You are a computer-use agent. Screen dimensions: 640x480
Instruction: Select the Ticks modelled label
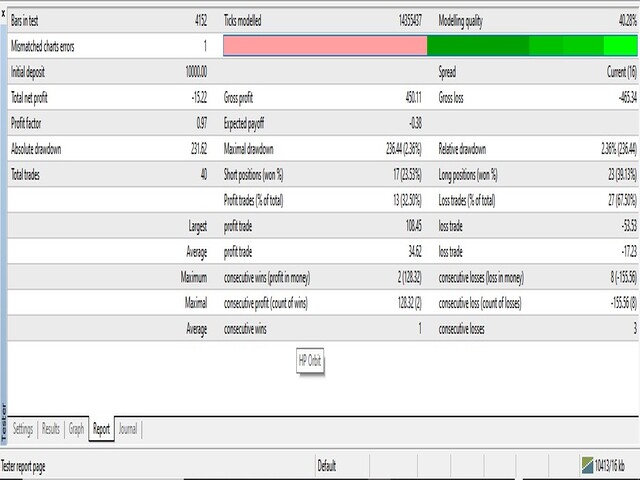(x=242, y=20)
